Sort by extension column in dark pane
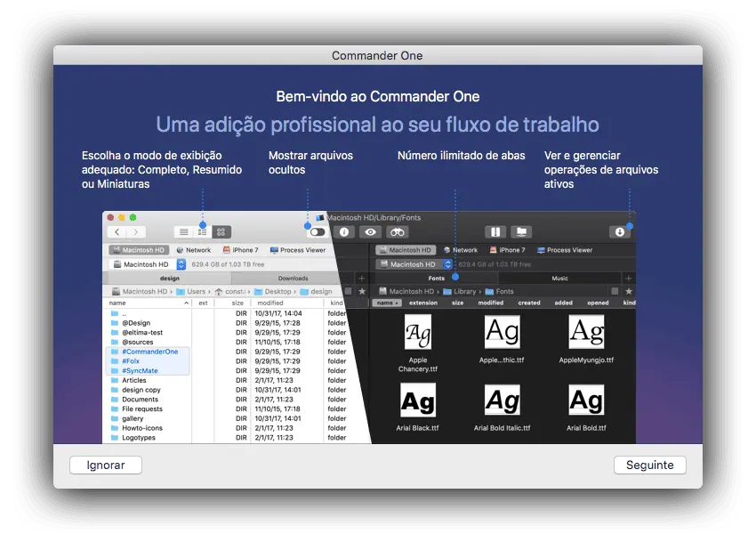Viewport: 756px width, 534px height. point(423,303)
